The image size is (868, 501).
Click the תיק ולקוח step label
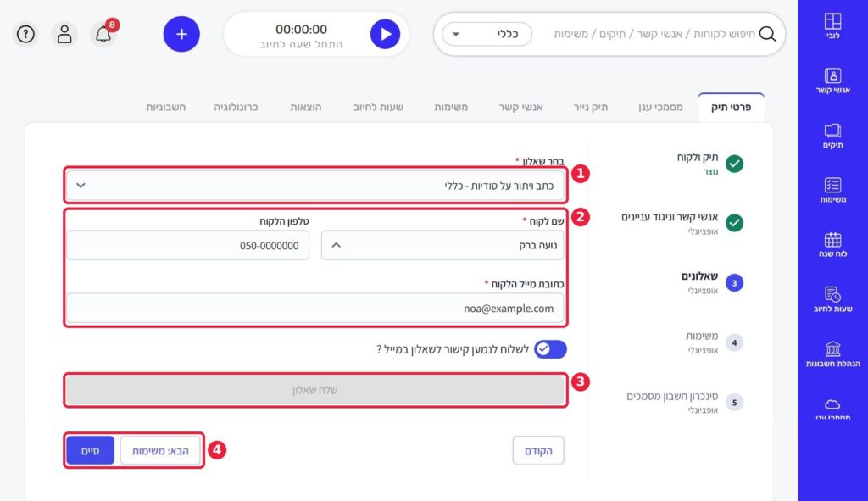click(x=698, y=157)
